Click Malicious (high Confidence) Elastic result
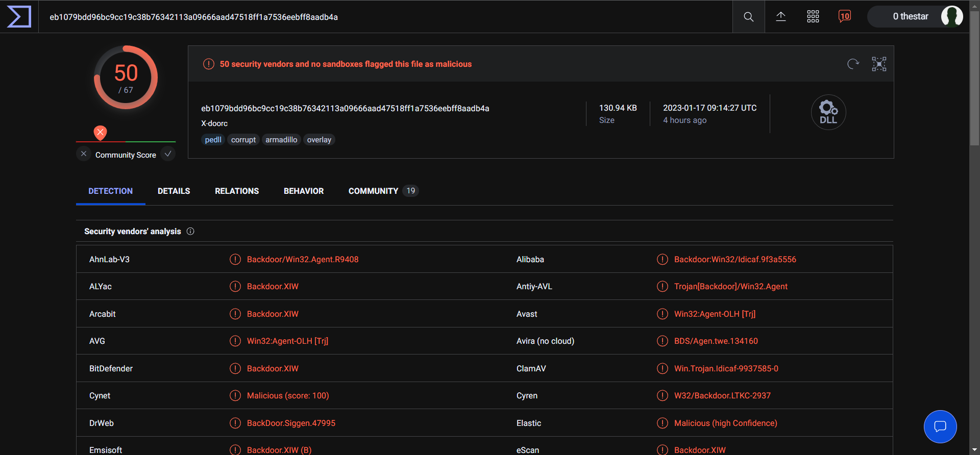 point(725,423)
